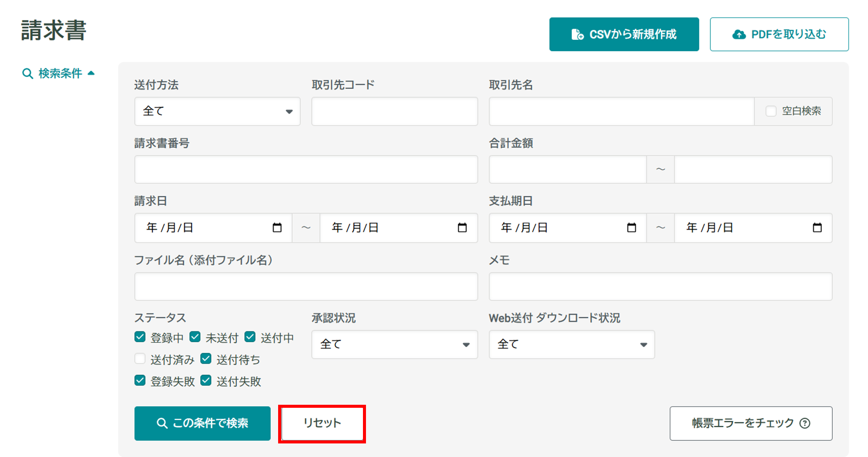Click the リセット button
Image resolution: width=868 pixels, height=457 pixels.
coord(322,423)
